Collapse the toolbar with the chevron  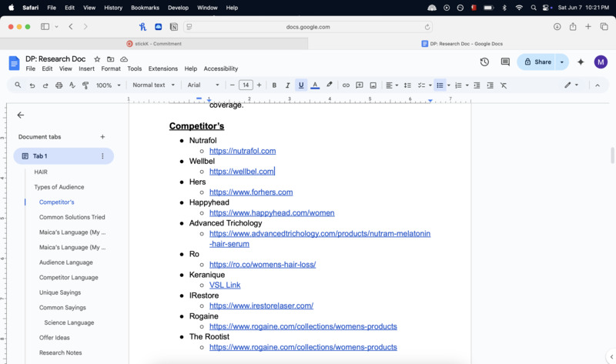[598, 85]
